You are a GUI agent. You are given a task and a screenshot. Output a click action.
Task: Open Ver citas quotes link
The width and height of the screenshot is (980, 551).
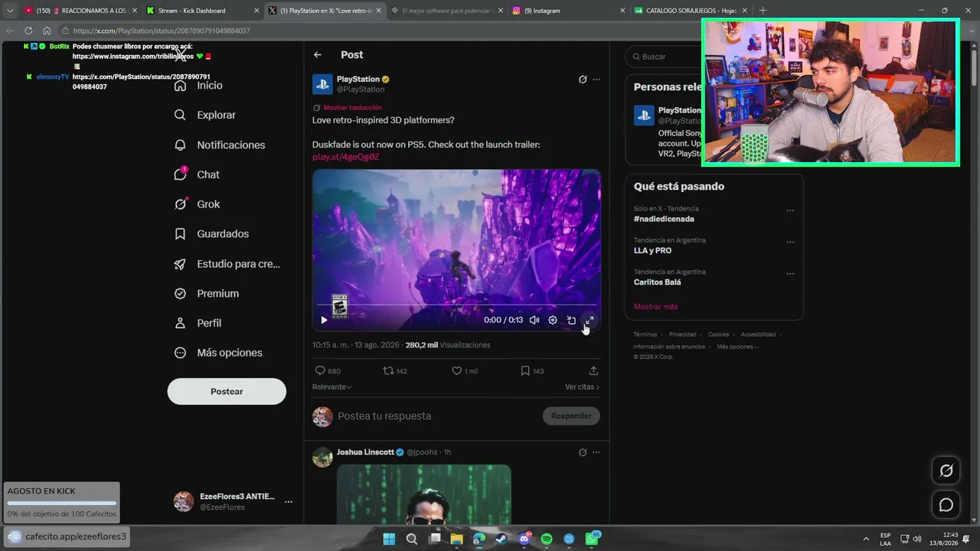pos(582,387)
